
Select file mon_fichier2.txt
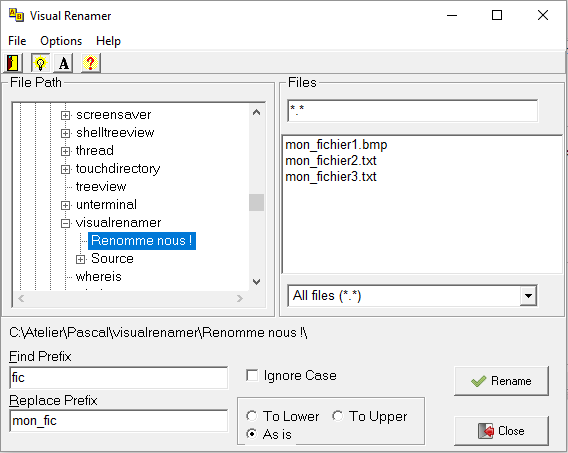(x=331, y=161)
